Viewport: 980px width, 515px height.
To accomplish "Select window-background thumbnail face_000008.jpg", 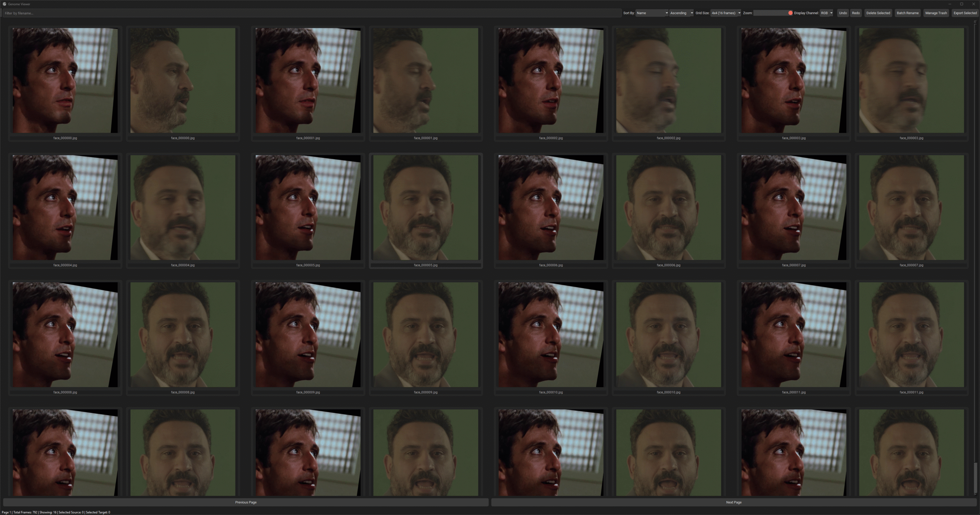I will 65,335.
